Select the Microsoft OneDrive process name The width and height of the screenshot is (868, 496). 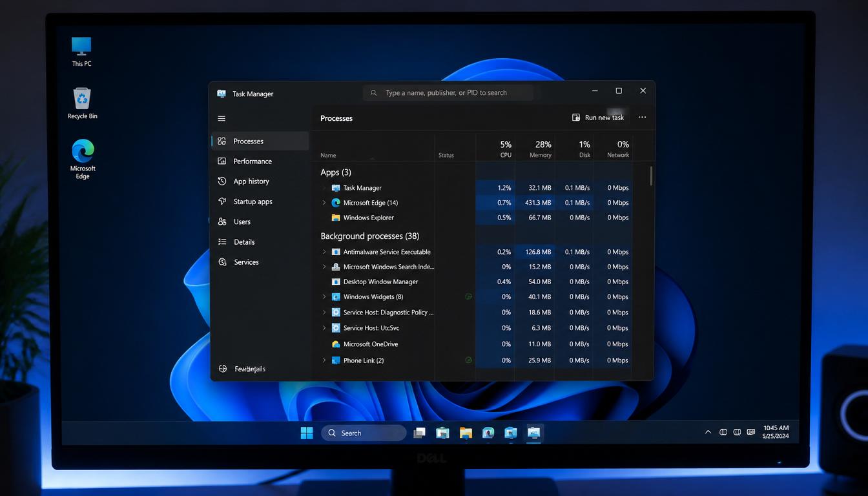click(371, 344)
